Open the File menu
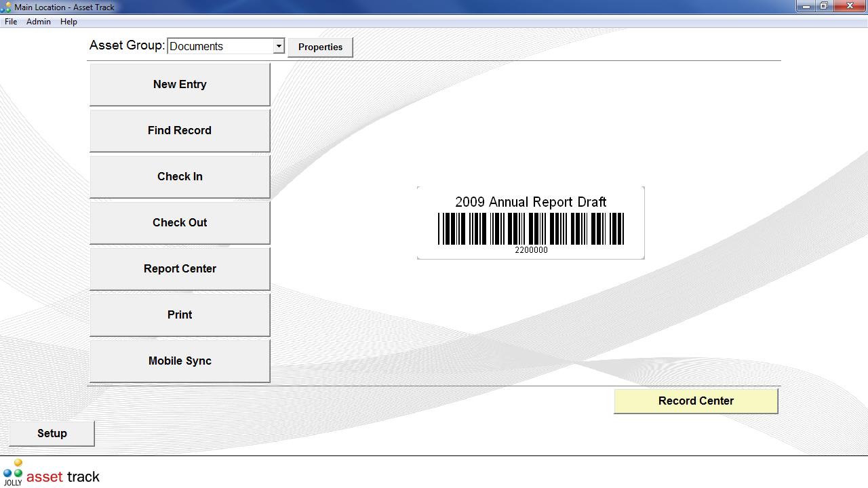The image size is (868, 488). tap(11, 22)
